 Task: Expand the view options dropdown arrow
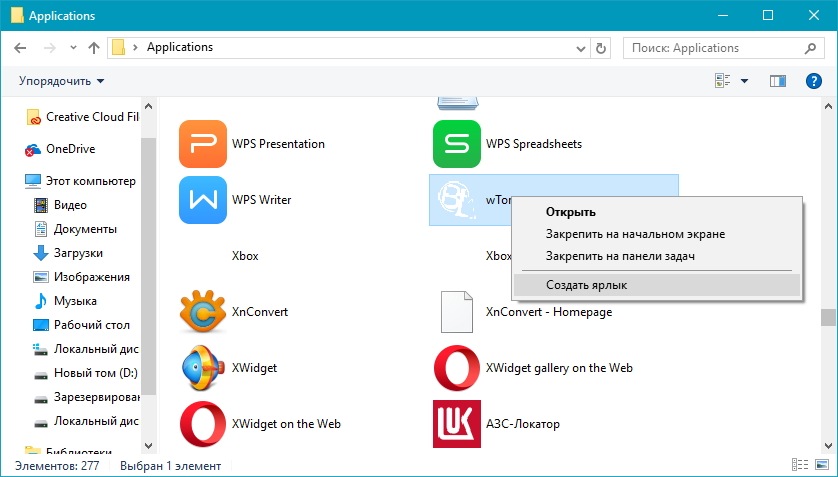point(744,81)
